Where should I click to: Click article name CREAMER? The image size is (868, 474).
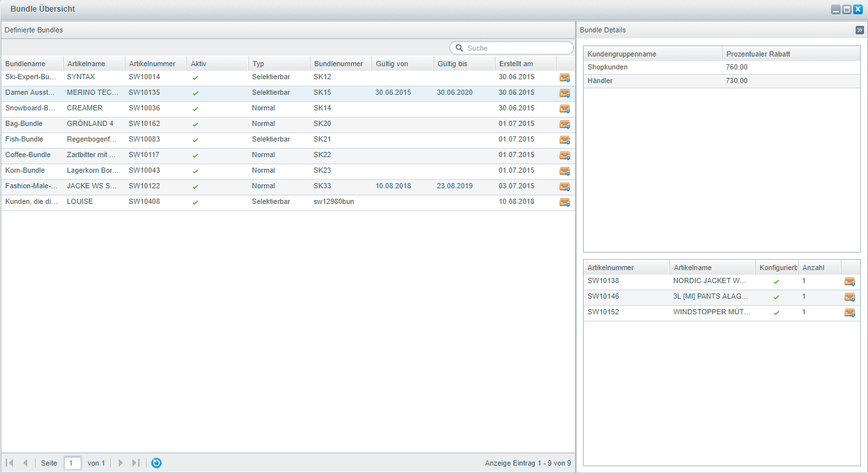pyautogui.click(x=84, y=108)
